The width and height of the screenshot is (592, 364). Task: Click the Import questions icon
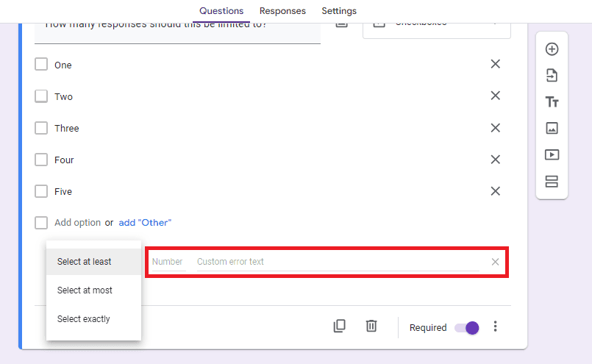tap(552, 76)
